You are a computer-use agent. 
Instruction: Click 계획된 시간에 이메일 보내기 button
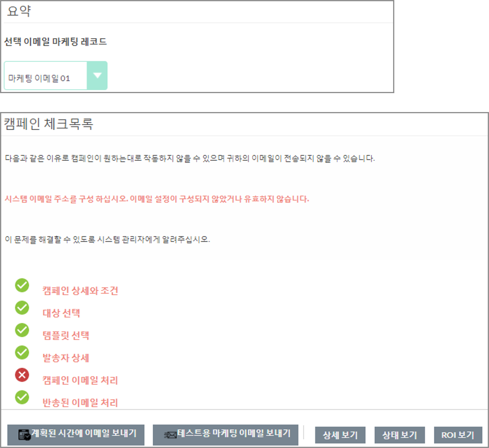click(76, 434)
